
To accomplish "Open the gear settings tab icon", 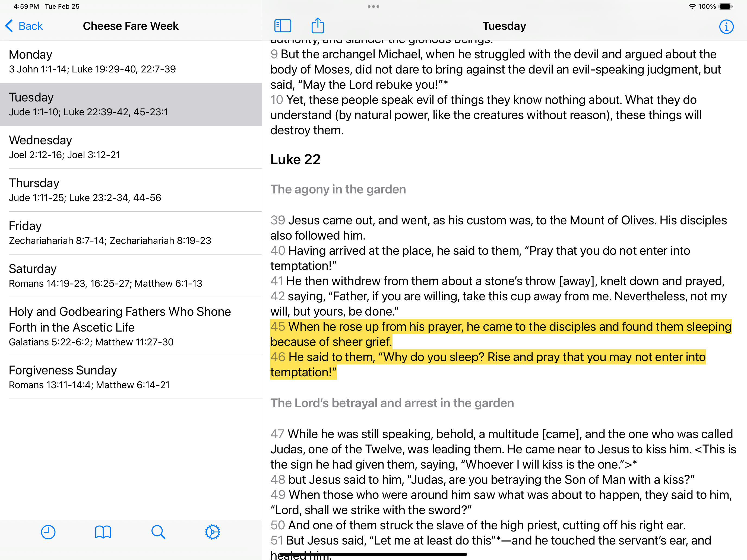I will click(213, 532).
